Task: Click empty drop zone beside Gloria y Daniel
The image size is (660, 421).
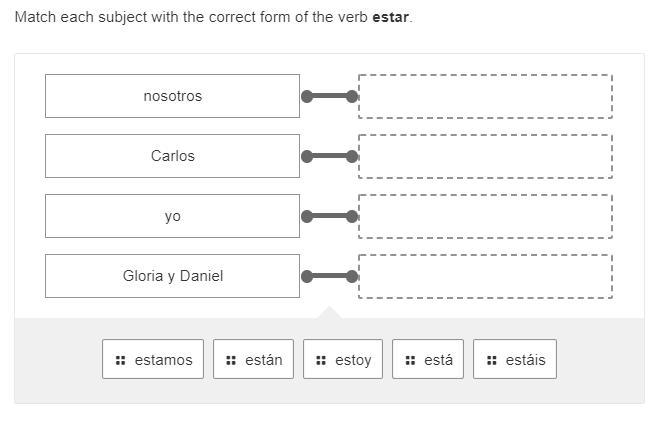Action: click(x=485, y=276)
